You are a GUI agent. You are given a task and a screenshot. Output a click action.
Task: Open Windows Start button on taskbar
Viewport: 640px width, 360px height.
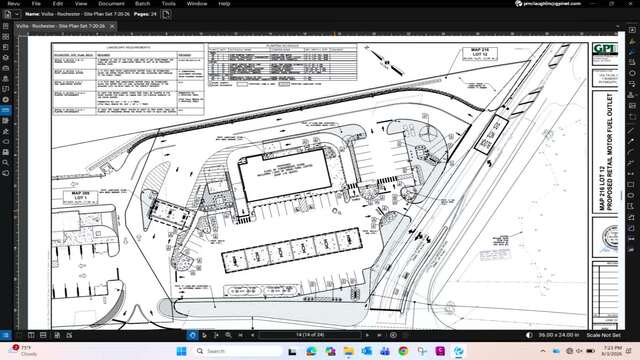click(x=181, y=351)
